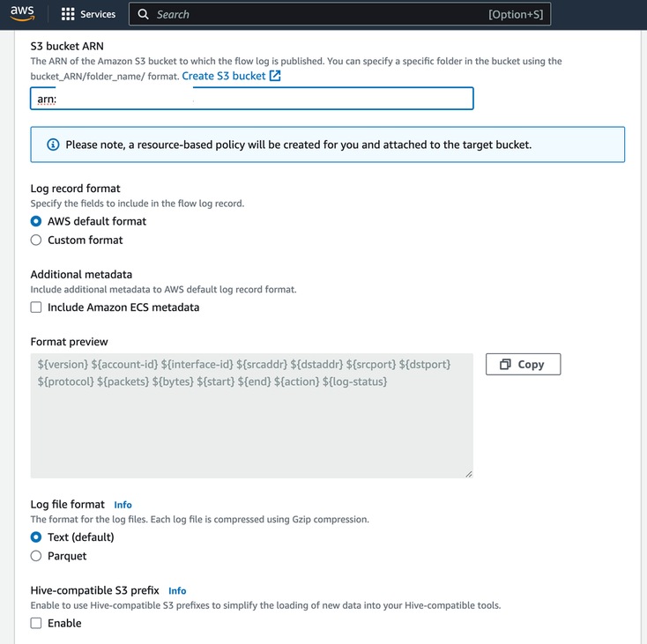This screenshot has height=644, width=647.
Task: Click the [Option+S] shortcut hint
Action: click(516, 14)
